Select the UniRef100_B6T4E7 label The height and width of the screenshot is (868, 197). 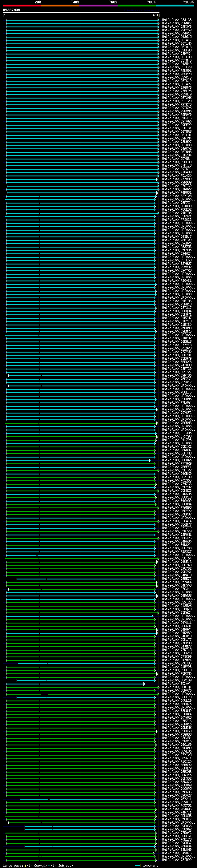177,40
